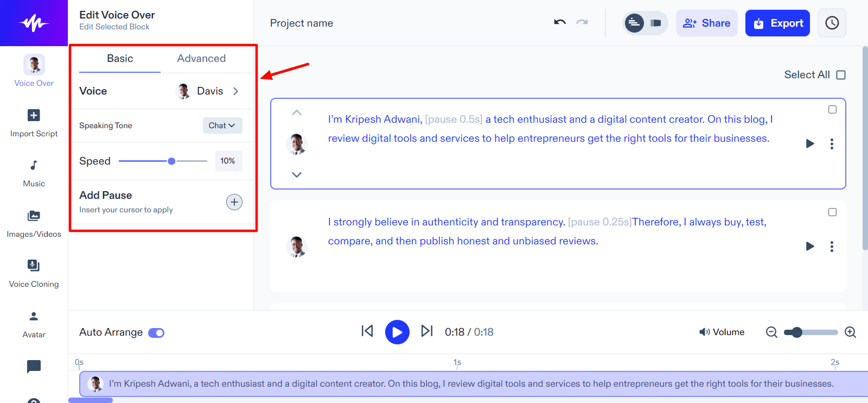Open the Avatar section
Image resolution: width=868 pixels, height=403 pixels.
[x=34, y=324]
